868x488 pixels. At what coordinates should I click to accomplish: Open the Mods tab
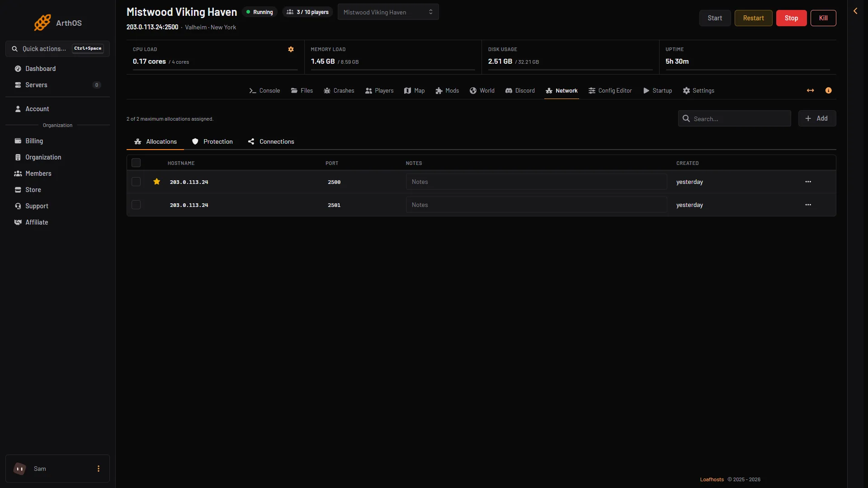pyautogui.click(x=447, y=90)
